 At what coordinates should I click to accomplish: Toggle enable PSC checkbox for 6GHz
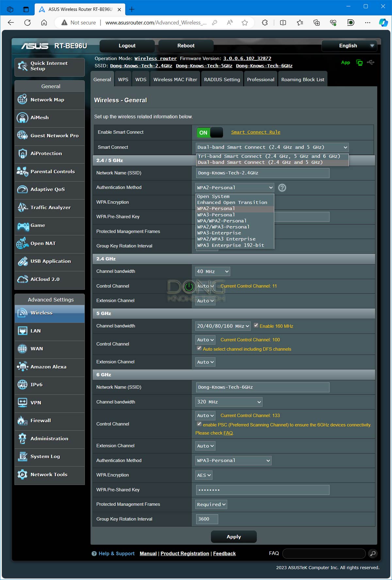[199, 424]
